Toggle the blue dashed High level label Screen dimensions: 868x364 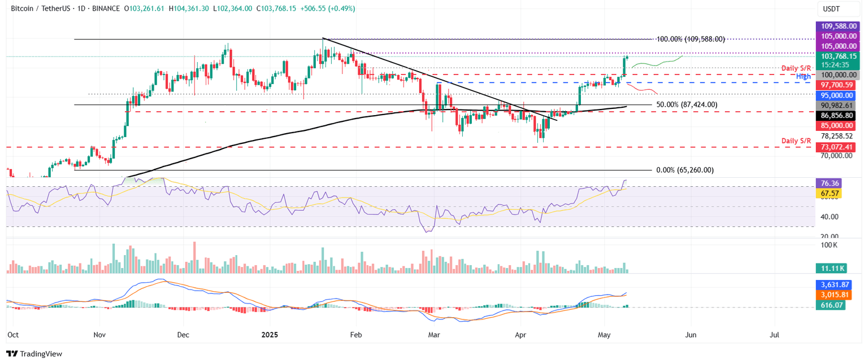pos(804,76)
